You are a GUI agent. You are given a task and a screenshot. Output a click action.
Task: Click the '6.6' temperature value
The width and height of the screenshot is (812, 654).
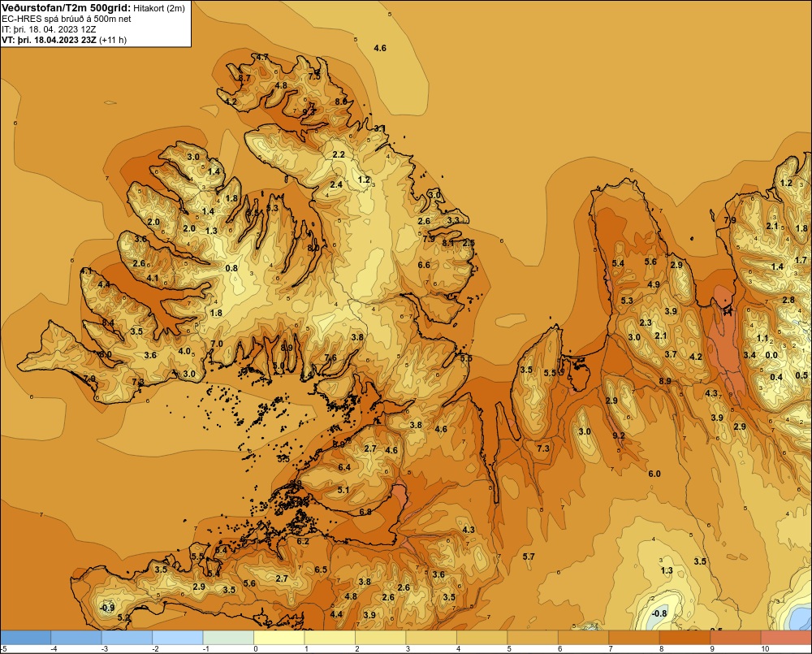pos(424,265)
